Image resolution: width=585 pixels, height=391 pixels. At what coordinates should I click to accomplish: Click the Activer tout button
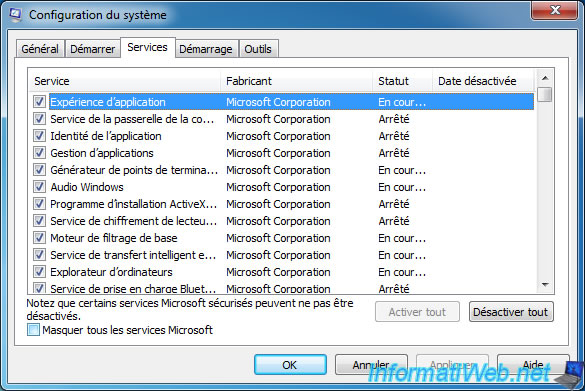click(417, 312)
